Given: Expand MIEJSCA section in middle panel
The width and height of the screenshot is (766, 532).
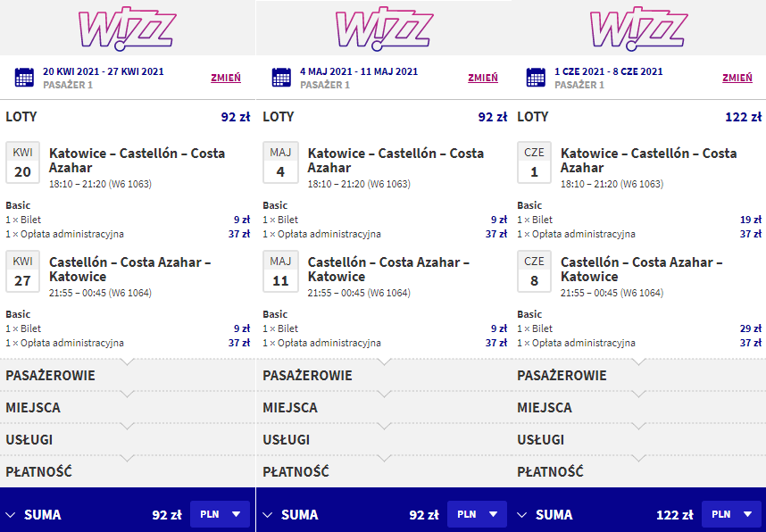Looking at the screenshot, I should coord(384,407).
